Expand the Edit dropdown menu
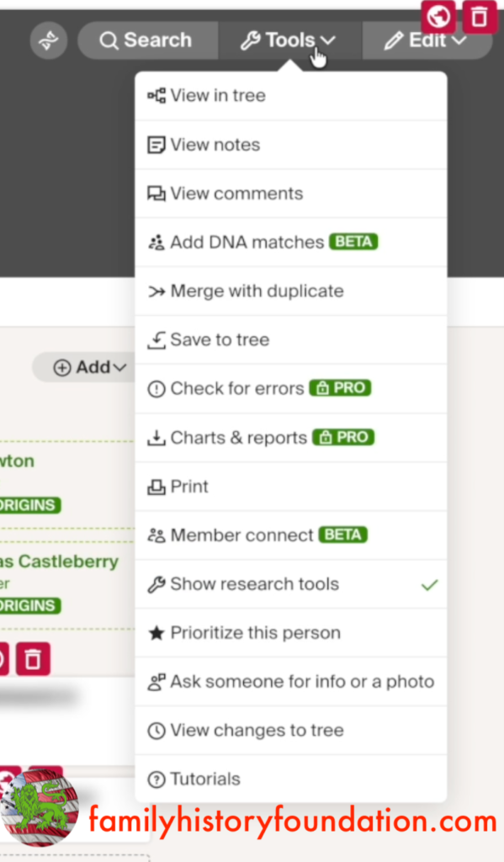The image size is (504, 862). [x=427, y=39]
